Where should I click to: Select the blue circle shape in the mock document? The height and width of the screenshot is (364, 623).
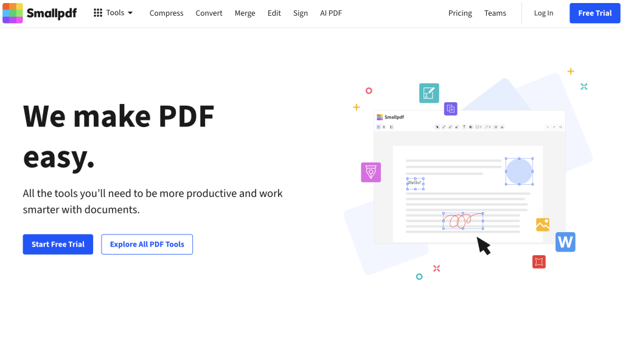pos(519,171)
